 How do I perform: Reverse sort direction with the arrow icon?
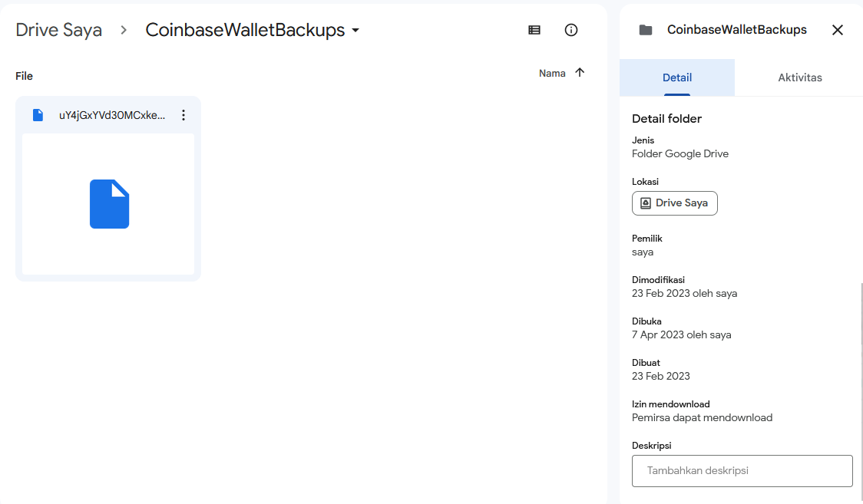pos(580,73)
